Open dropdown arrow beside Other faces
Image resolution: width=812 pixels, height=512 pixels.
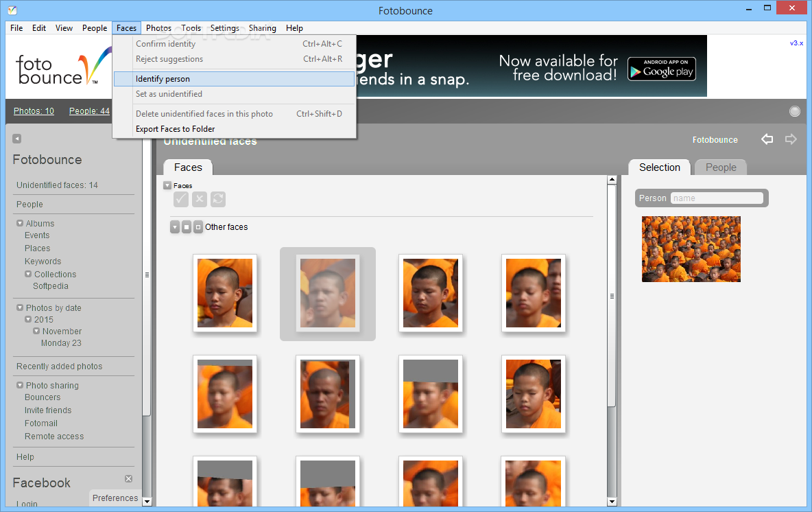(x=175, y=227)
